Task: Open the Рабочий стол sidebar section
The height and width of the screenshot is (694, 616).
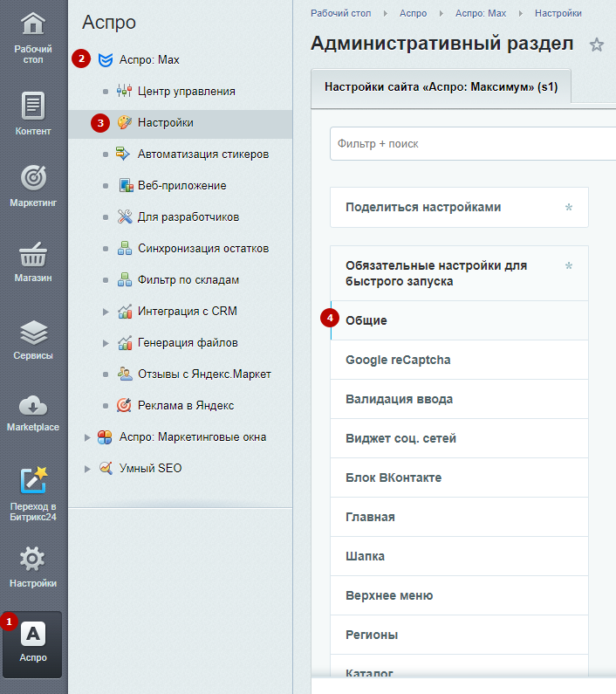Action: (33, 38)
